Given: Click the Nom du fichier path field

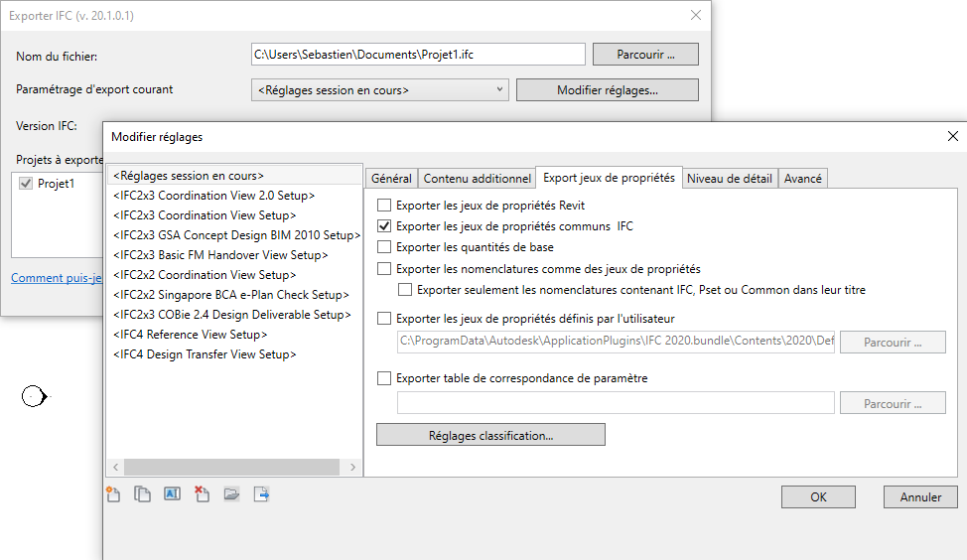Looking at the screenshot, I should 418,55.
